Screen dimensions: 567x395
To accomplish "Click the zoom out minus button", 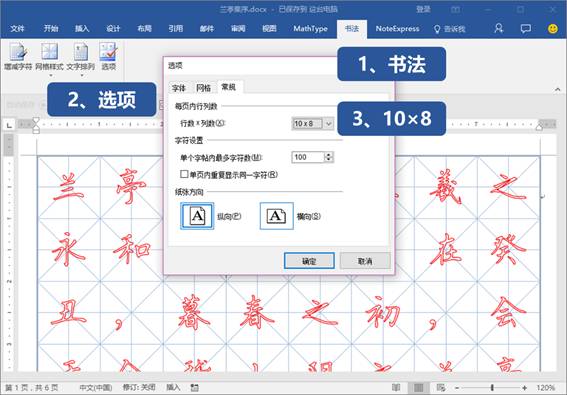I will click(x=457, y=388).
